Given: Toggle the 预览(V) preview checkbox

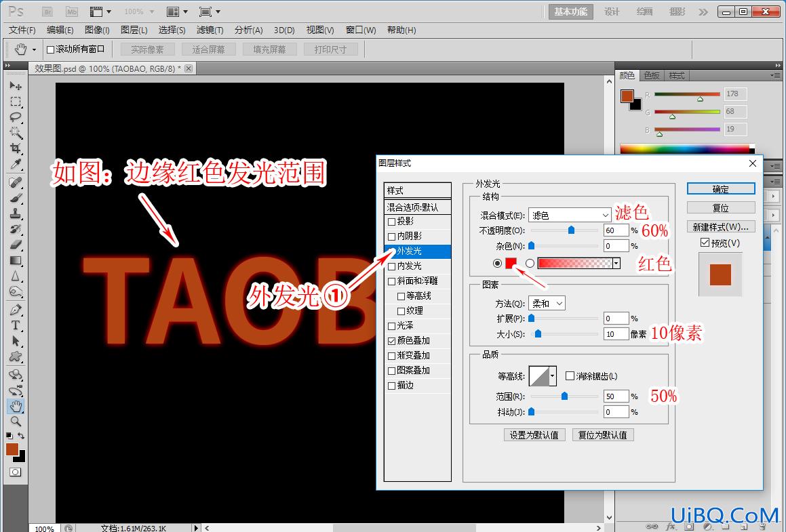Looking at the screenshot, I should 705,243.
